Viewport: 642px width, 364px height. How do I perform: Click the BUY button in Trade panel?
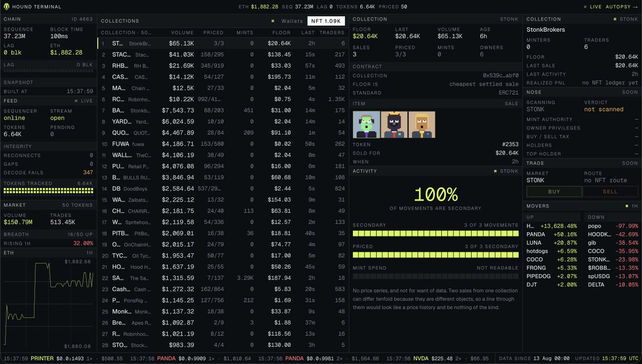pyautogui.click(x=554, y=192)
